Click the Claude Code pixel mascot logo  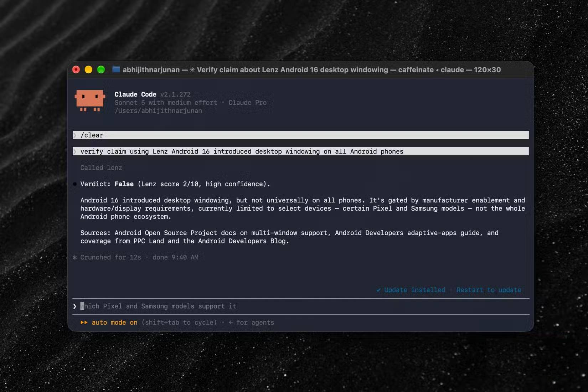point(90,100)
